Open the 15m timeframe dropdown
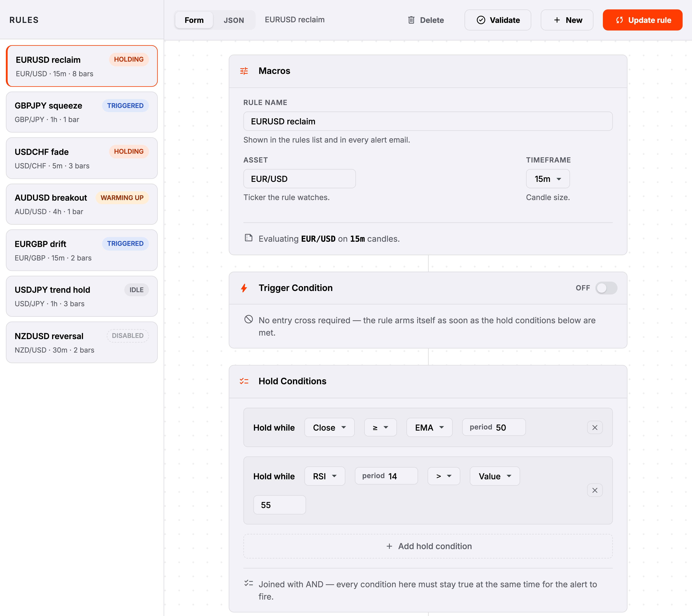This screenshot has height=616, width=692. (548, 178)
